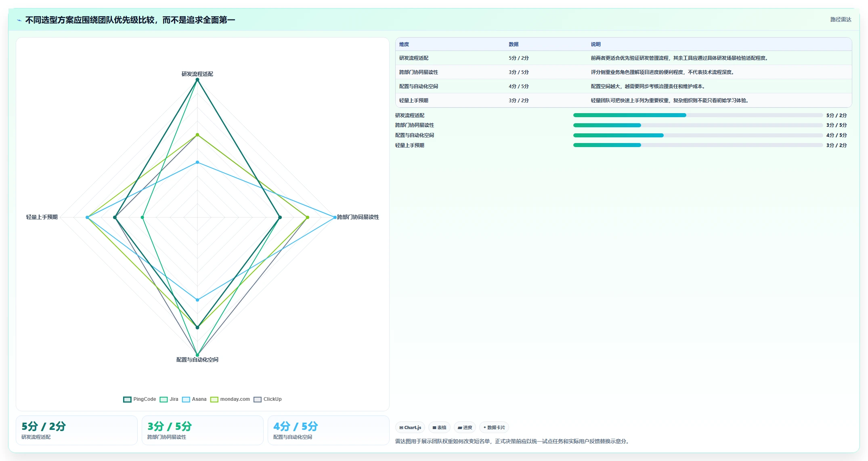Viewport: 868px width, 461px height.
Task: Click the 4分 / 5分 value in 配置与自动化空间 table row
Action: point(518,86)
